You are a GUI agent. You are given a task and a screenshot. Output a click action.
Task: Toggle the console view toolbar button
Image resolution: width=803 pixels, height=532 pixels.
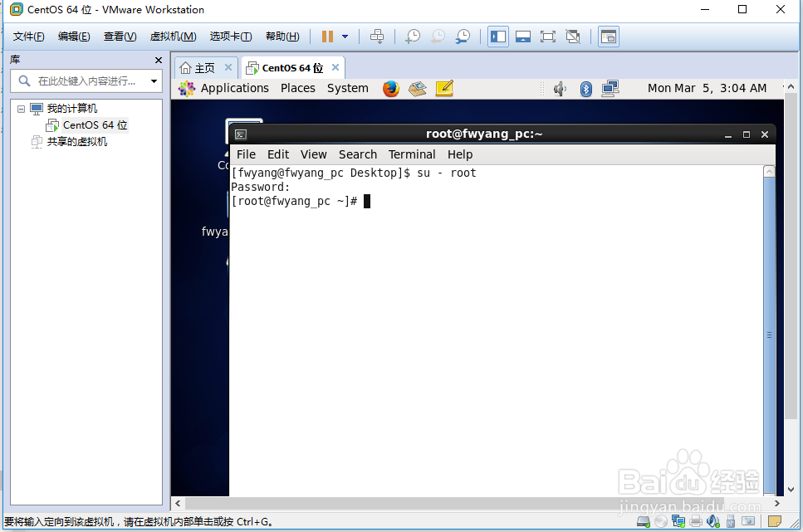[609, 37]
